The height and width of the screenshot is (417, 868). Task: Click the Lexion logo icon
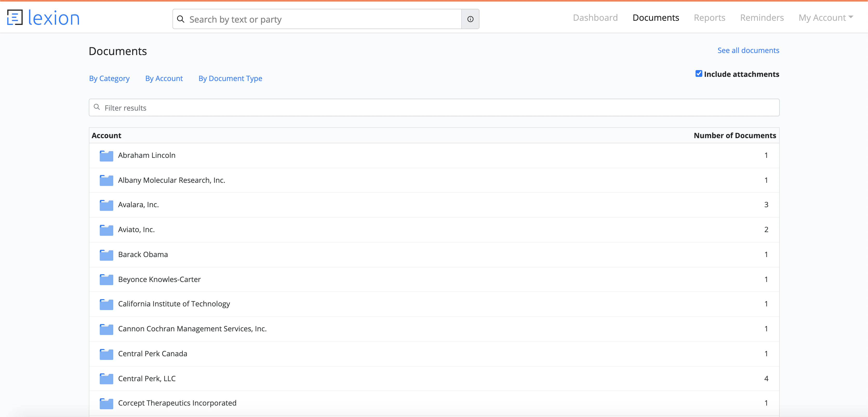tap(15, 17)
